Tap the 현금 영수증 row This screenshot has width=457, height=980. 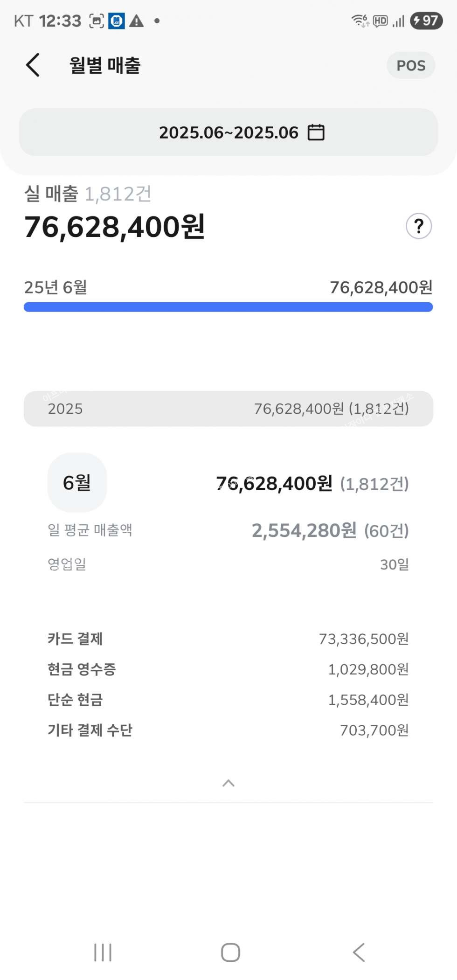tap(228, 669)
